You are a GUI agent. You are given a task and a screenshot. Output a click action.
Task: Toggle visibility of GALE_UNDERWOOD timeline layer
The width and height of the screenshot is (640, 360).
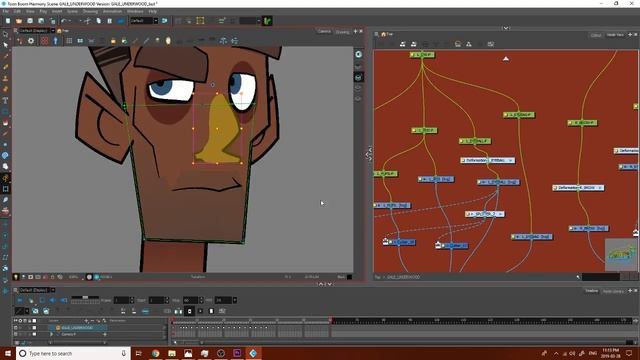[x=16, y=328]
